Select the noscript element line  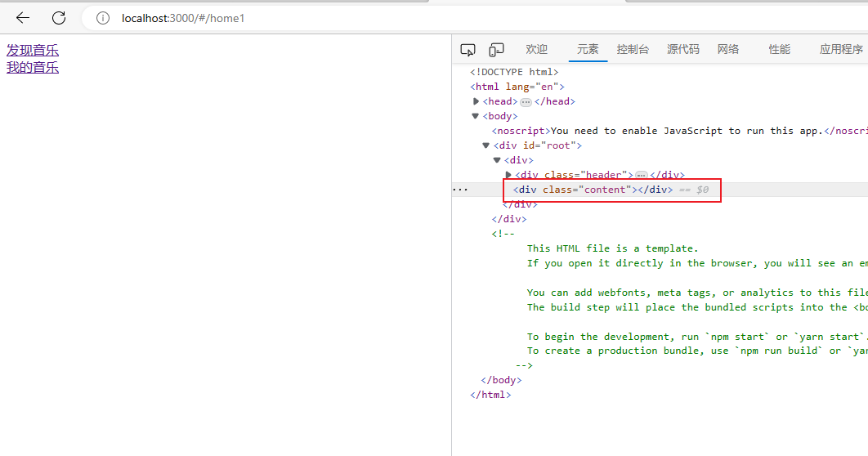click(x=680, y=131)
